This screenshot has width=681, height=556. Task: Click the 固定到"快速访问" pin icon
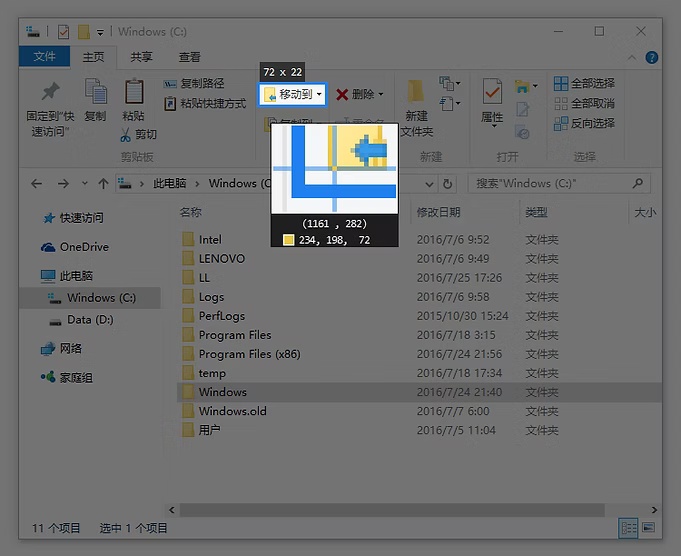click(x=49, y=92)
